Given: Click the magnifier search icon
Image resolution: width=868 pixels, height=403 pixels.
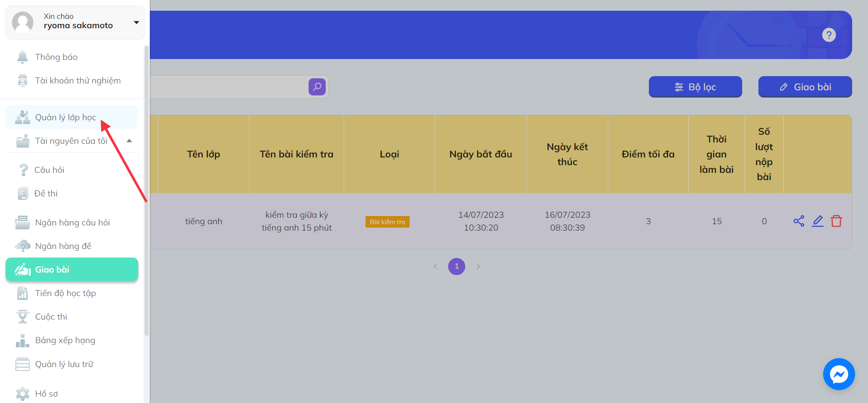Looking at the screenshot, I should coord(317,87).
